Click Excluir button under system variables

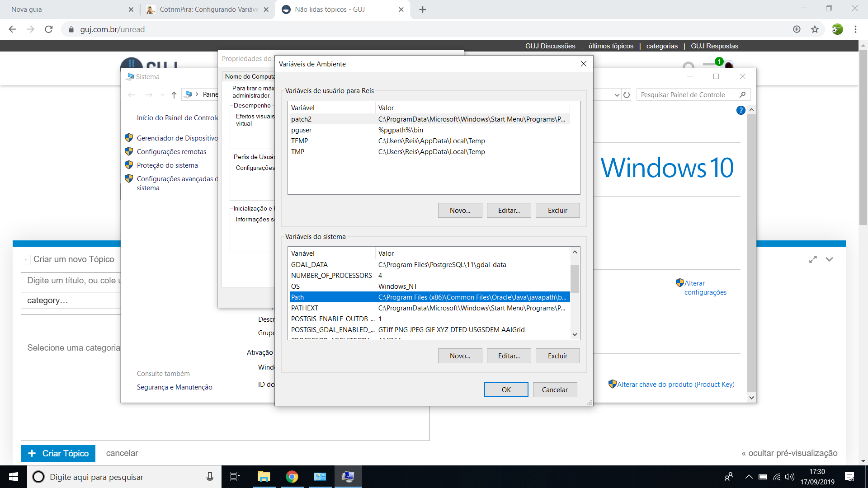point(557,356)
